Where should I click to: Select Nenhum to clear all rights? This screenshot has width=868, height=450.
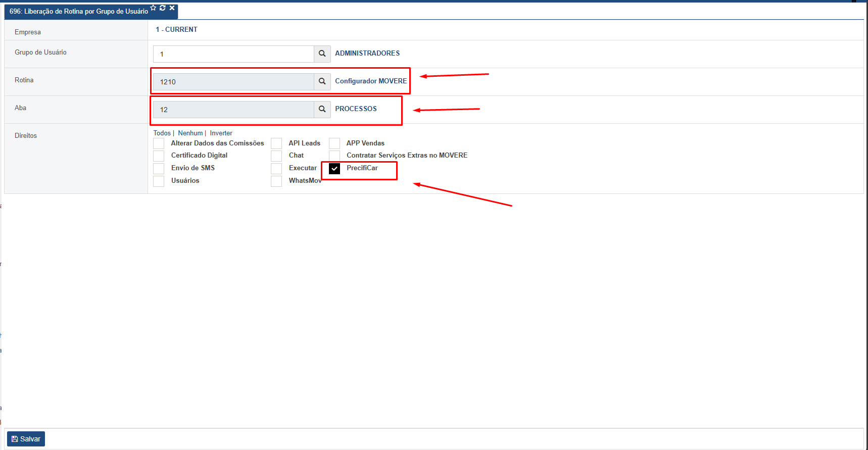(190, 133)
